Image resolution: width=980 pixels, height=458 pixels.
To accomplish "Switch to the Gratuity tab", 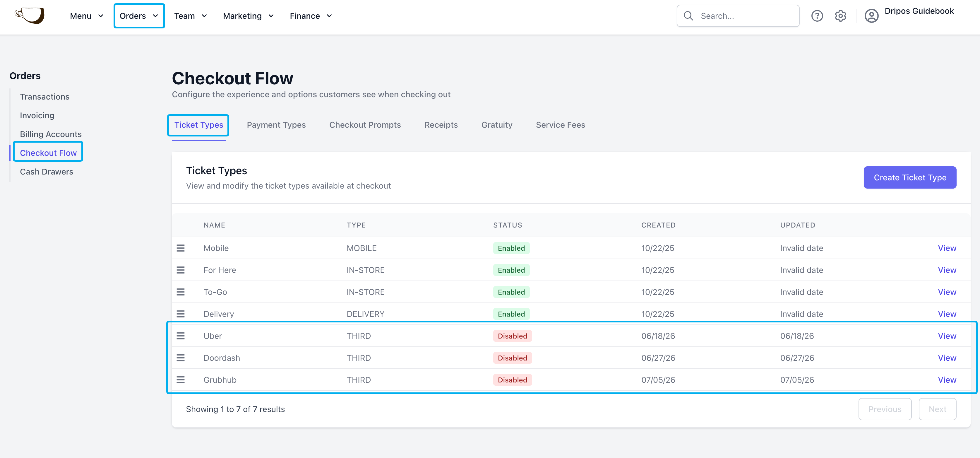I will point(496,125).
